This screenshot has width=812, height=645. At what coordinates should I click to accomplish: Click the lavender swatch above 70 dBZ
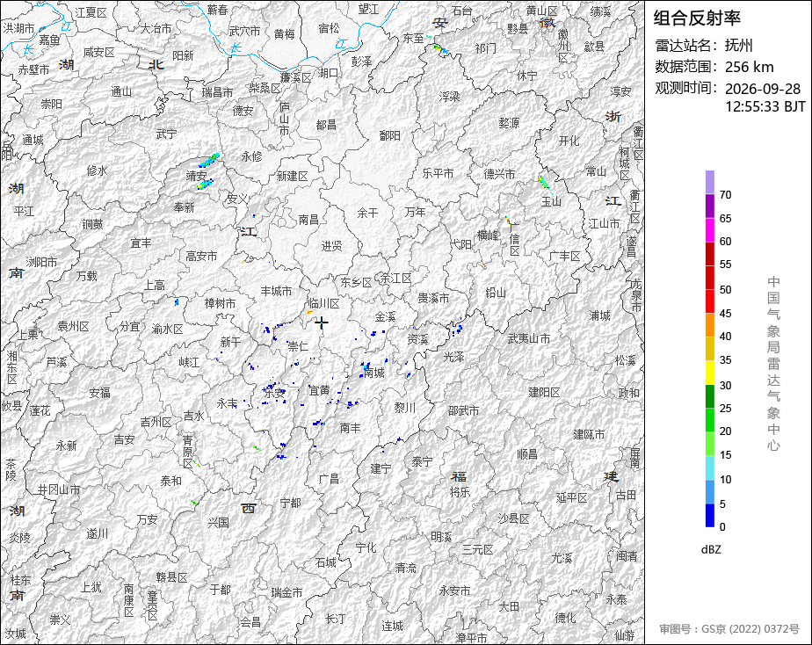pos(709,182)
